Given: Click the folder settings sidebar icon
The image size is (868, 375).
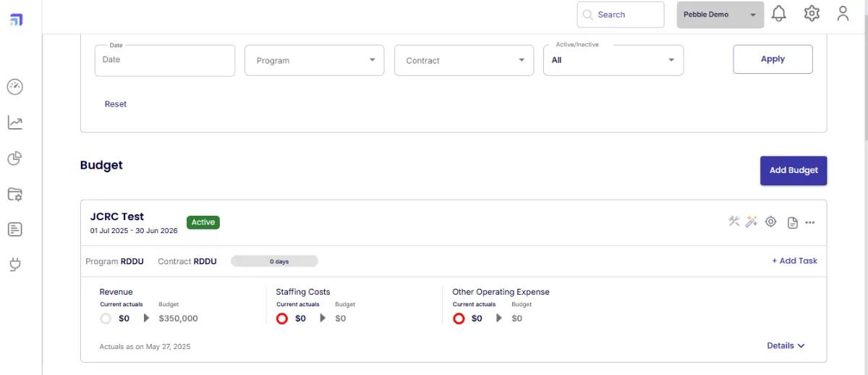Looking at the screenshot, I should click(x=15, y=194).
